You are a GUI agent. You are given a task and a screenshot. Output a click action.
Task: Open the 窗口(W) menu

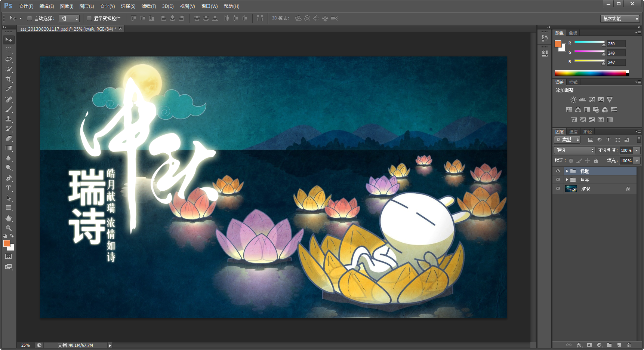[x=209, y=6]
